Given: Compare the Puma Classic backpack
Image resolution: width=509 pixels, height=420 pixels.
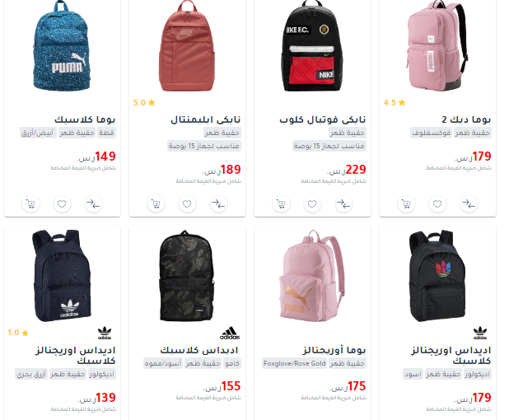Looking at the screenshot, I should click(x=94, y=204).
